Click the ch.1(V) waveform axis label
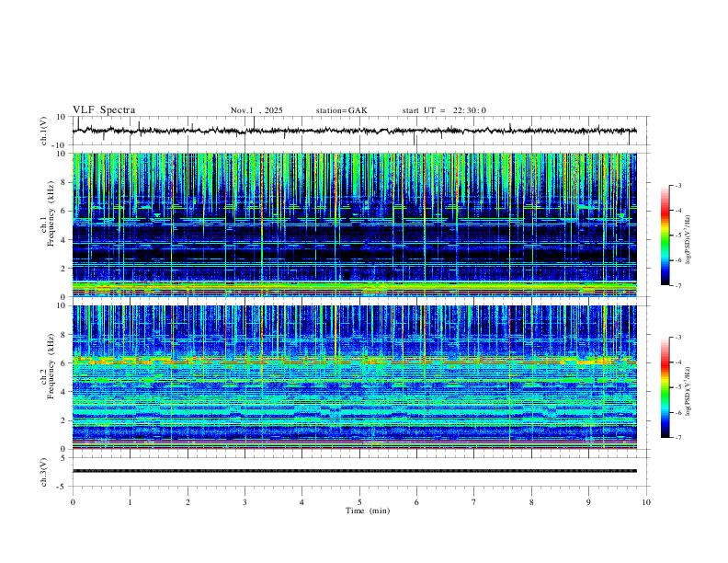The height and width of the screenshot is (563, 728). tap(44, 131)
